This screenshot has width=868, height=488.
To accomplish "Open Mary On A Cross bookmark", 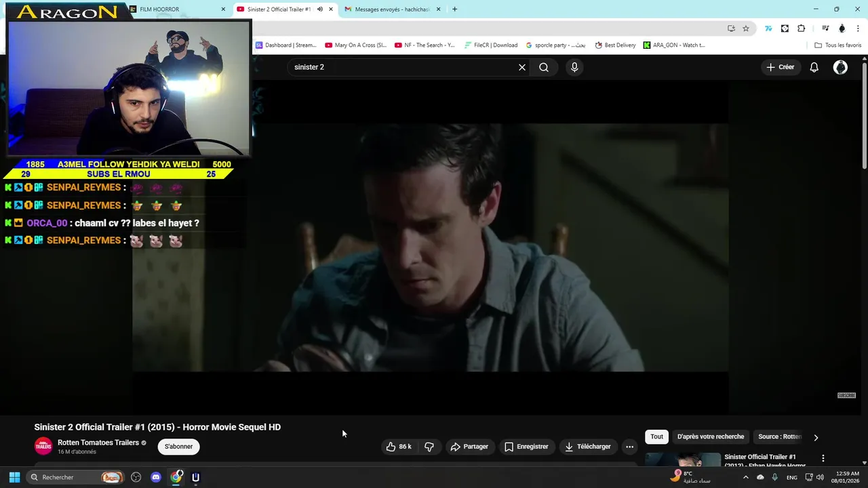I will point(356,45).
